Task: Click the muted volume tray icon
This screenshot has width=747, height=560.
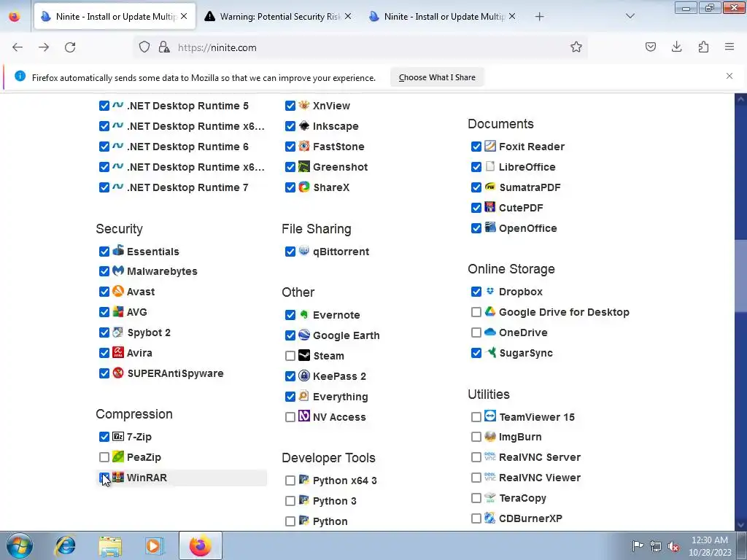Action: pyautogui.click(x=673, y=546)
